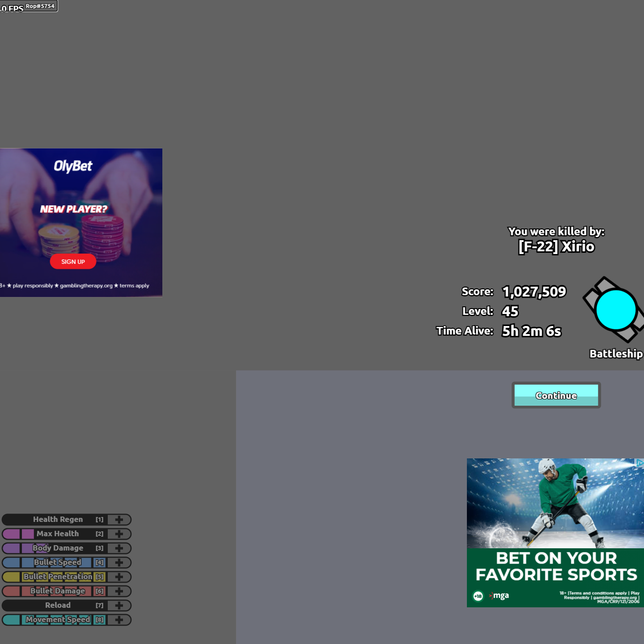Click the mga logo in the ad

point(500,596)
